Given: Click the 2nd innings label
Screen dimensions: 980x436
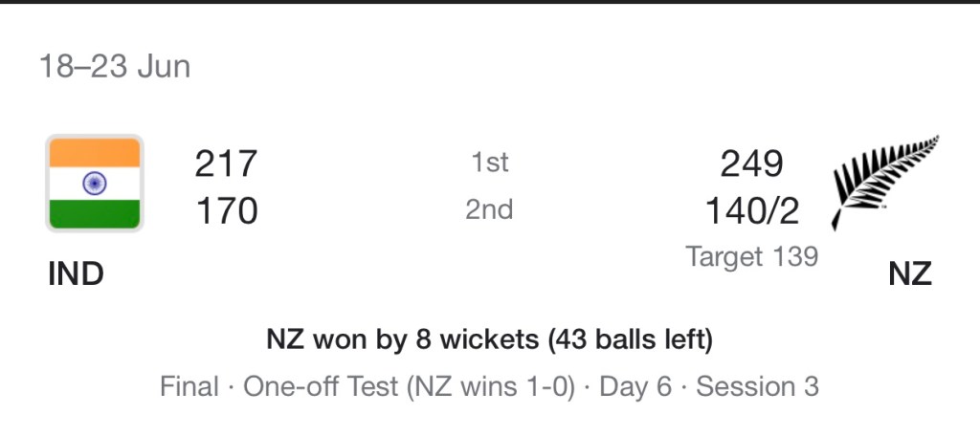Looking at the screenshot, I should tap(489, 209).
